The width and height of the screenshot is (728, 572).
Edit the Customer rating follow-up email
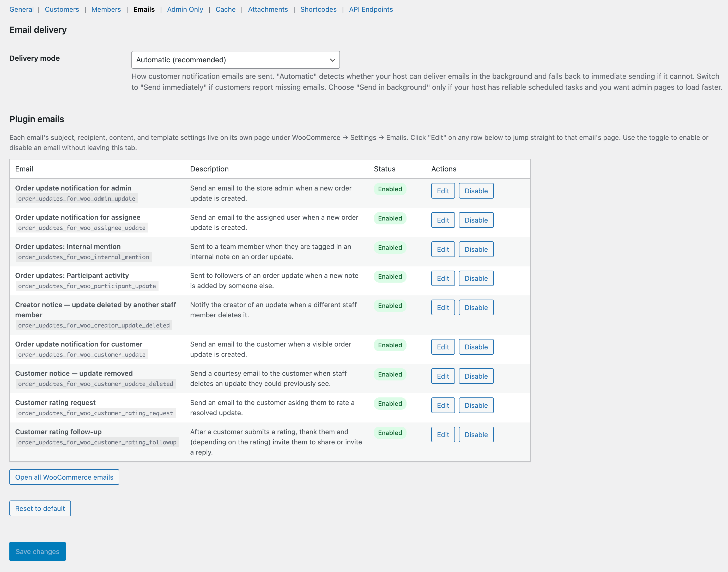pos(443,434)
